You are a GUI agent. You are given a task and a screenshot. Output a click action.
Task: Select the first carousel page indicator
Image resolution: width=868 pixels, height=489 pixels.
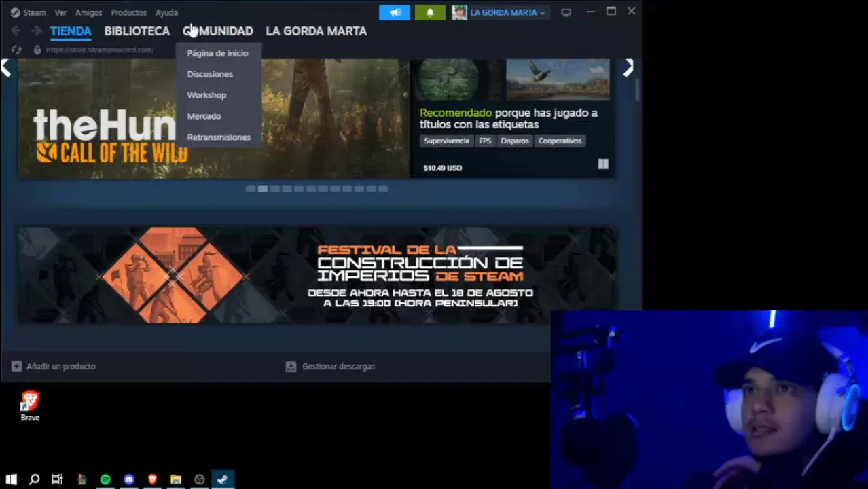click(251, 189)
